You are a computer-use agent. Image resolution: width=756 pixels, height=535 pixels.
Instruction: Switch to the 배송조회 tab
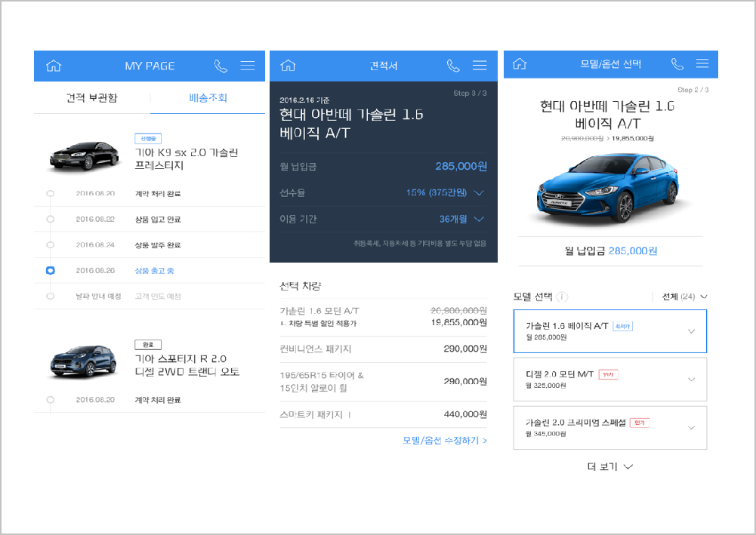(208, 98)
